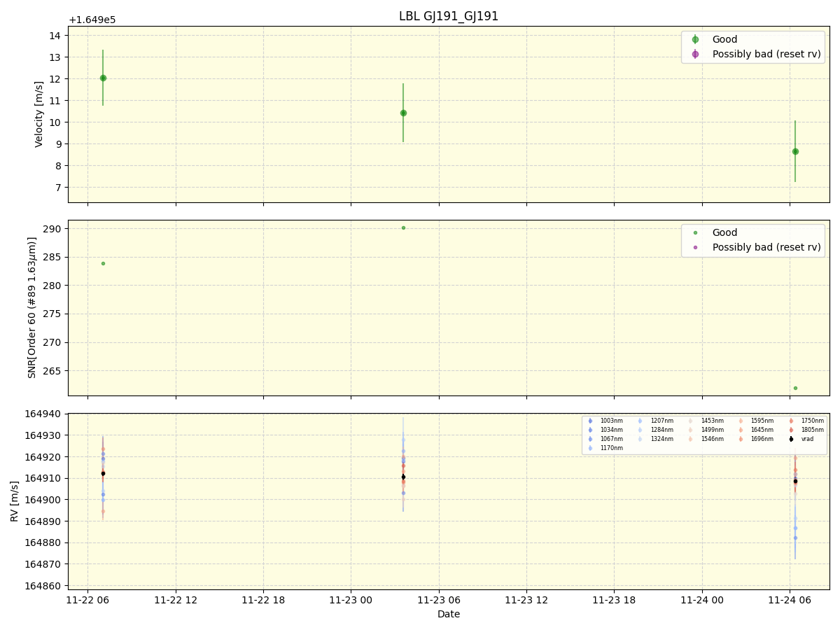Click the Date x-axis label
The height and width of the screenshot is (630, 840).
[x=449, y=614]
